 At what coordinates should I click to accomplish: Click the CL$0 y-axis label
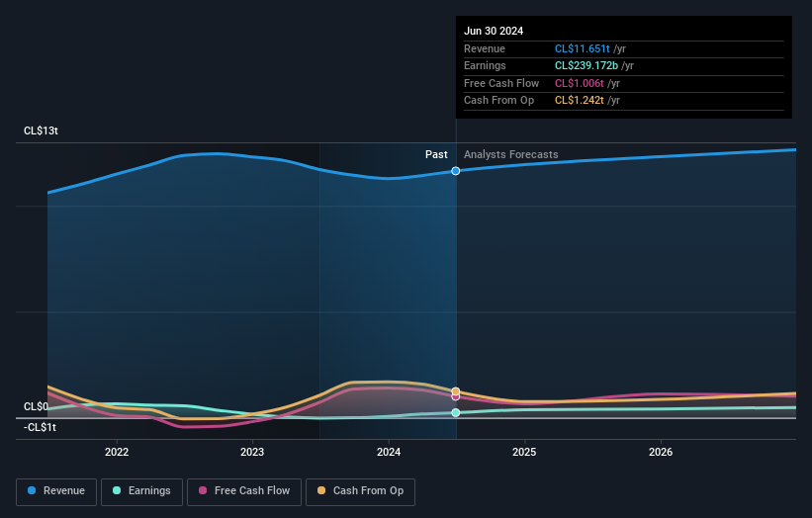tap(36, 406)
